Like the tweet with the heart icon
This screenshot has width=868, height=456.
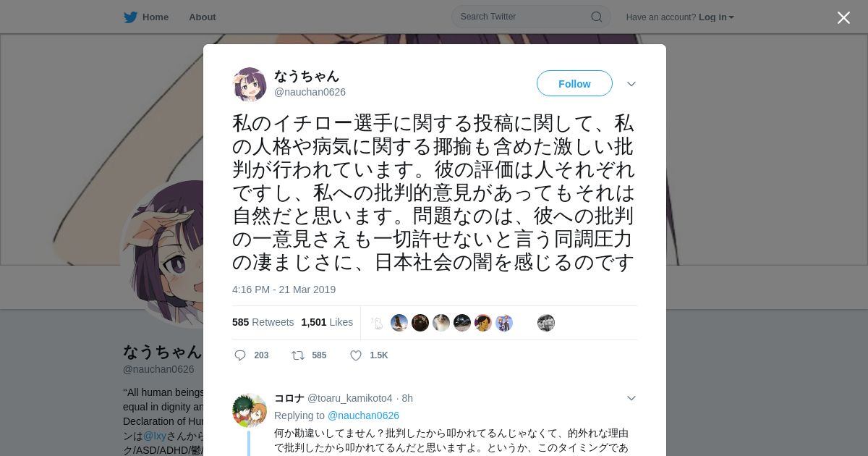pos(356,355)
